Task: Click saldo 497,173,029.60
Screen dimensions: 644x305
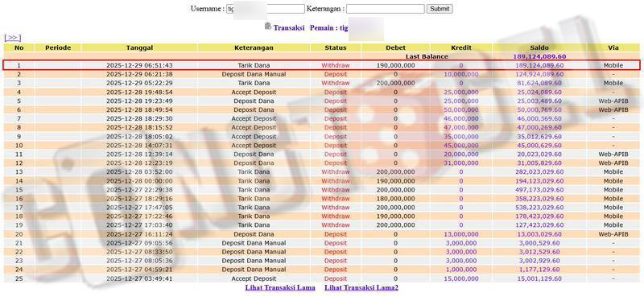Action: pos(539,190)
